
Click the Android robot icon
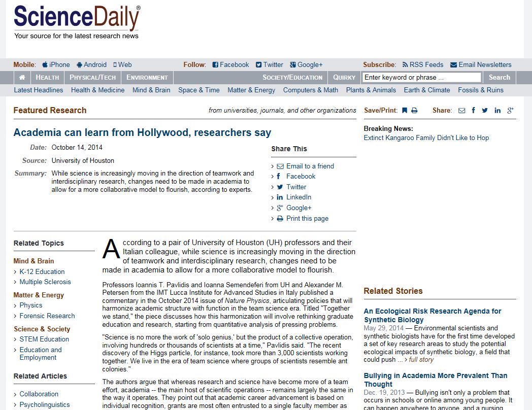tap(79, 65)
